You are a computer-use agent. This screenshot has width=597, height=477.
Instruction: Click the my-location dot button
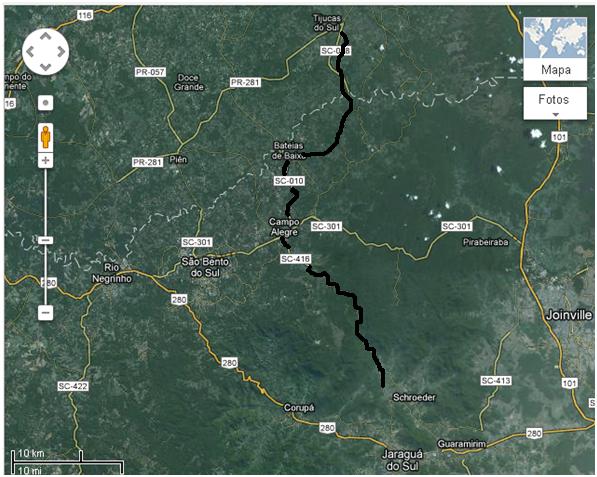point(46,103)
